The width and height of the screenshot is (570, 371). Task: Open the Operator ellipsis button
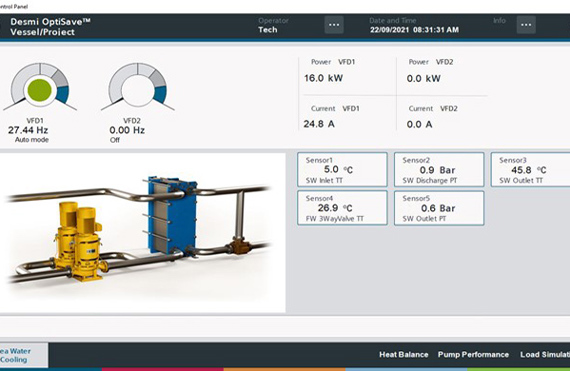(334, 25)
